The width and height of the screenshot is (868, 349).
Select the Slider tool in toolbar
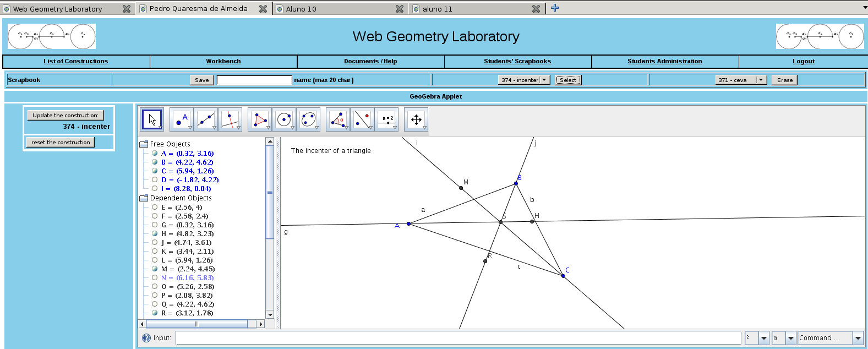click(x=387, y=119)
